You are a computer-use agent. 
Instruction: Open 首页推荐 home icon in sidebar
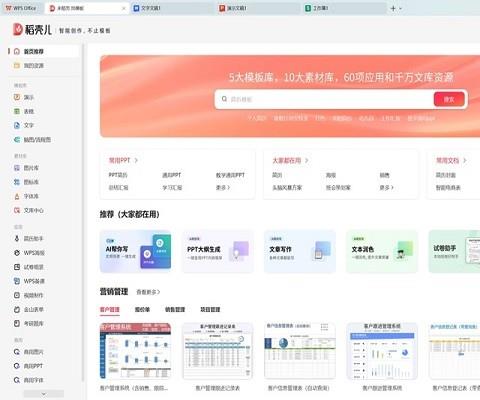tap(17, 51)
